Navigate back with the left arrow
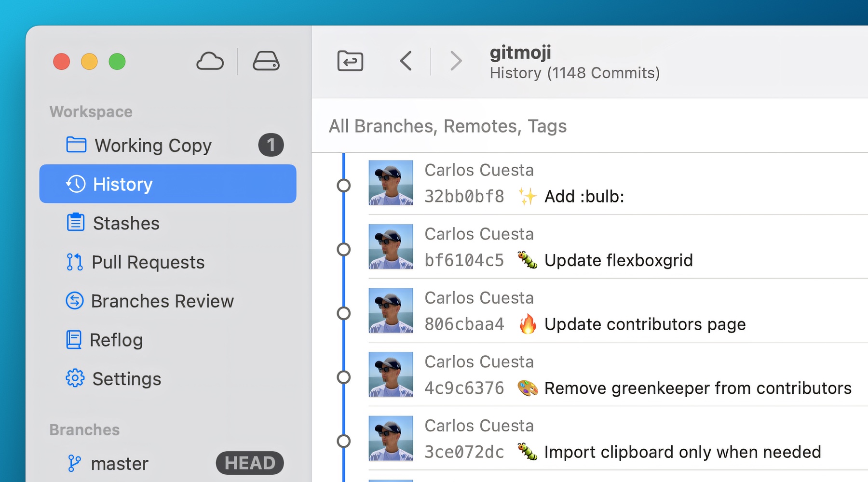The height and width of the screenshot is (482, 868). tap(406, 61)
